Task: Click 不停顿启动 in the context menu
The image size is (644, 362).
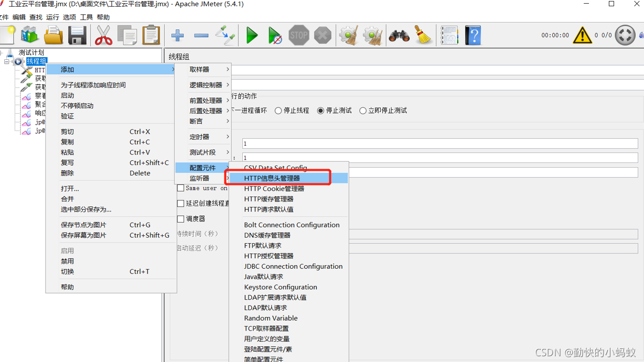Action: [x=111, y=106]
